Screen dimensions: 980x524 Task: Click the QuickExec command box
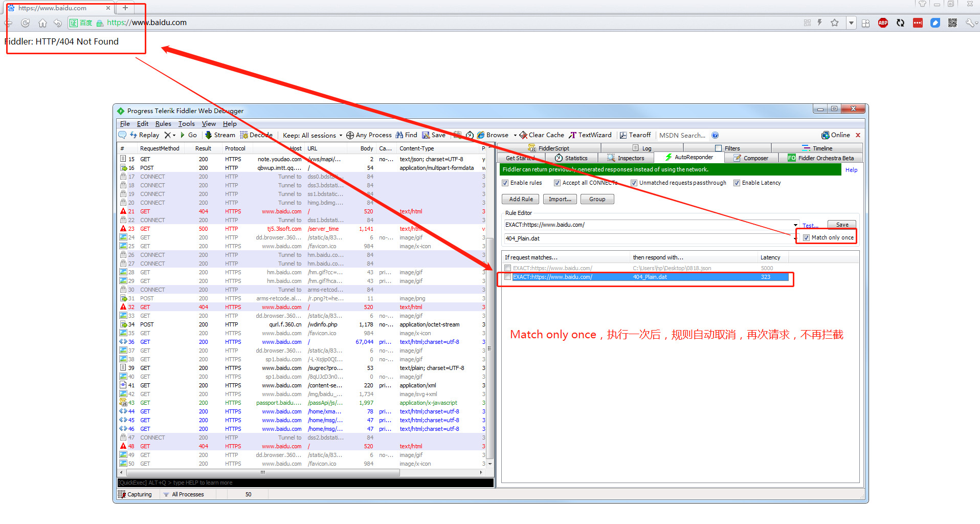pos(305,483)
